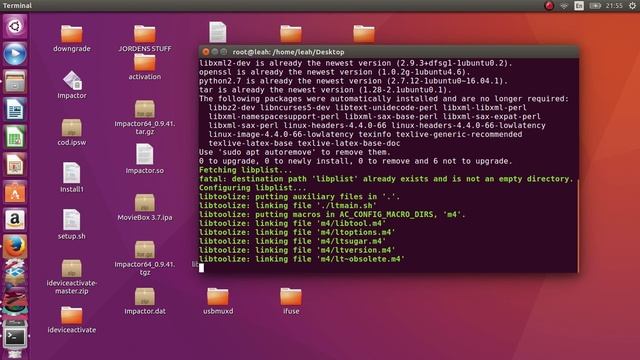Viewport: 640px width, 360px height.
Task: Open the battery indicator menu
Action: pos(595,6)
